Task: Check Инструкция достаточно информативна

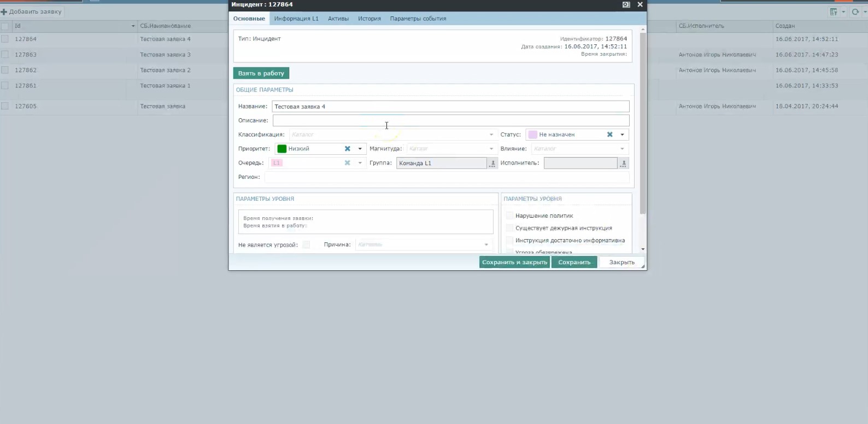Action: click(x=509, y=240)
